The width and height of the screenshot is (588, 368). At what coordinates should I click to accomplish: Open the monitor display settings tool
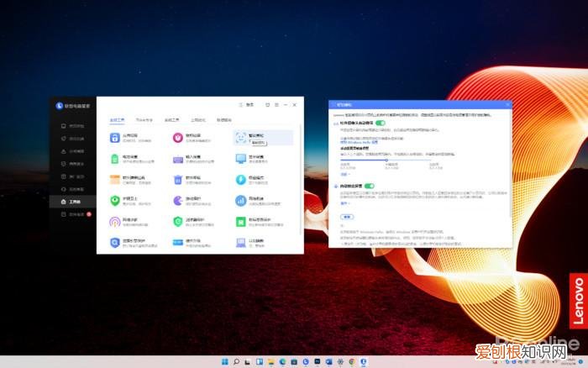point(241,158)
